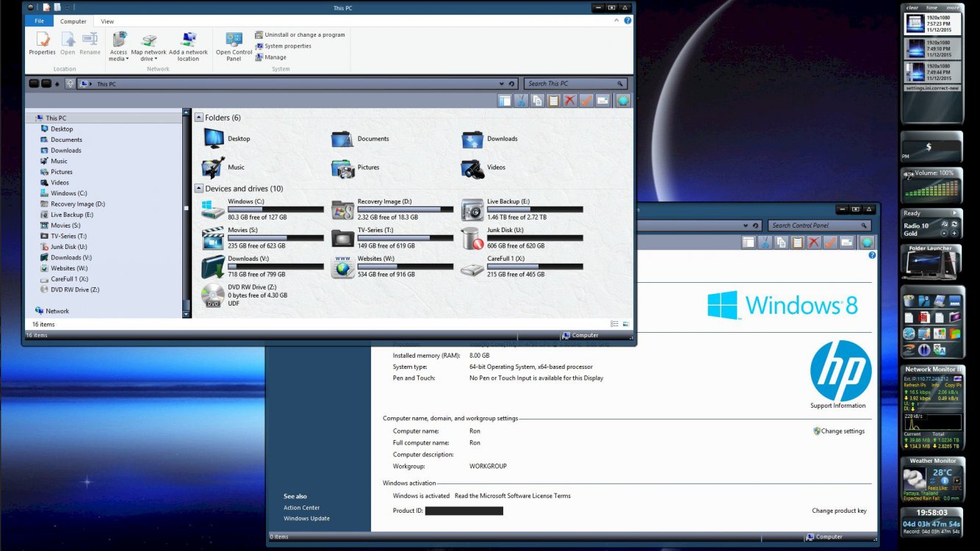The width and height of the screenshot is (980, 551).
Task: Click the Properties icon in the ribbon
Action: pos(42,43)
